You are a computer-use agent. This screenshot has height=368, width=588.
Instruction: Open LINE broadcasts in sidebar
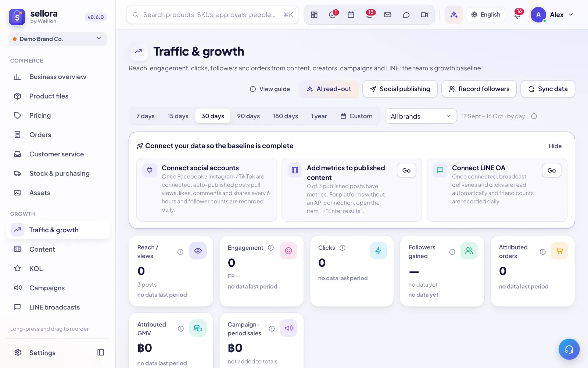click(58, 307)
